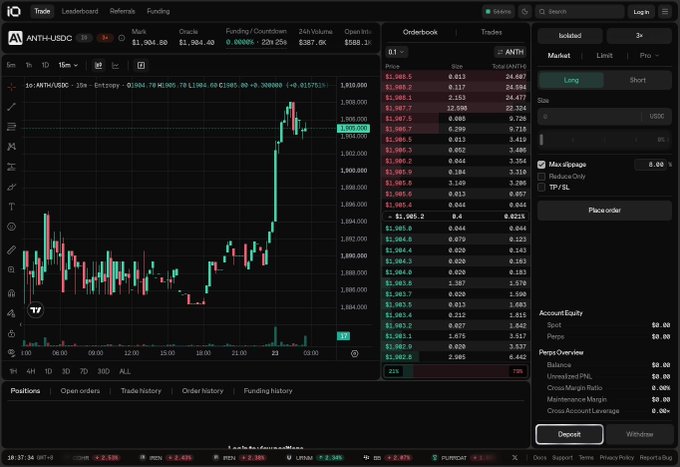Select the 30D chart range
Screen dimensions: 680x467
point(103,371)
